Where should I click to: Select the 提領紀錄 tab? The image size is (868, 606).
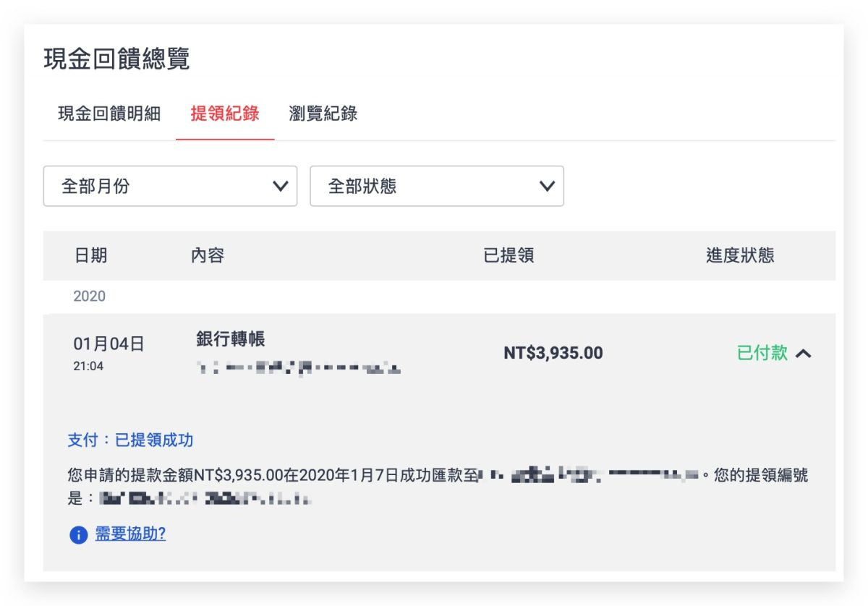[x=225, y=114]
